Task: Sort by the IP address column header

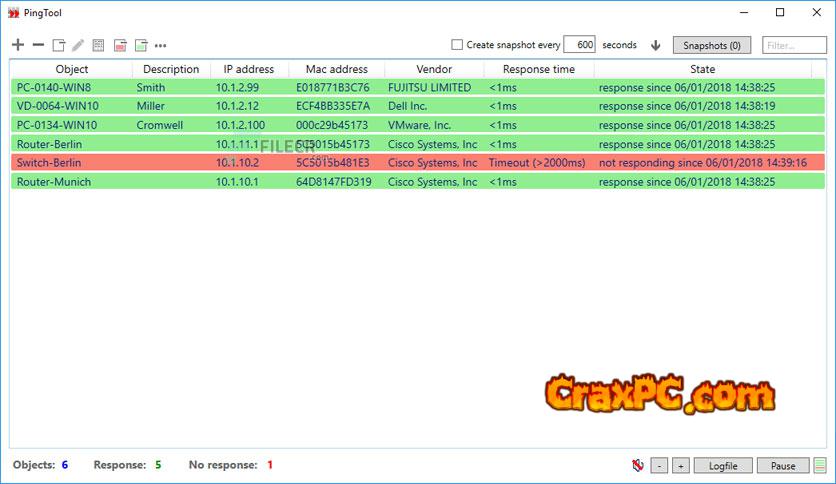Action: (x=249, y=69)
